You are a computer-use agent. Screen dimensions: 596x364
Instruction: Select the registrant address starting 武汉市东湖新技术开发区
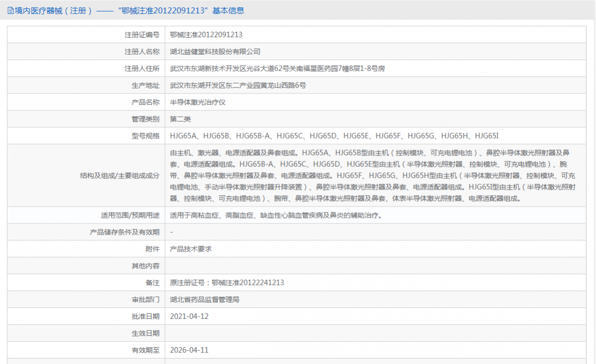tap(277, 69)
